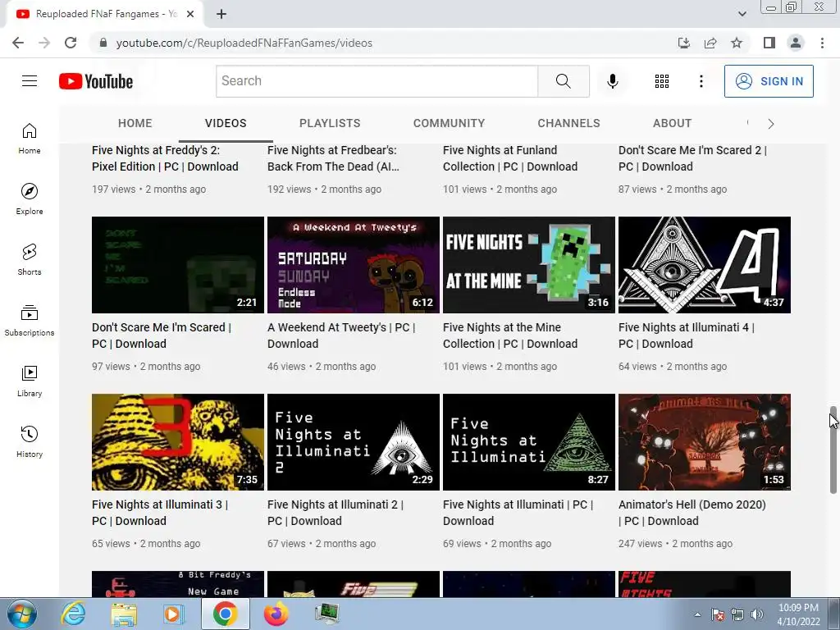Open Animator's Hell (Demo 2020) title
Viewport: 840px width, 630px height.
pos(692,513)
